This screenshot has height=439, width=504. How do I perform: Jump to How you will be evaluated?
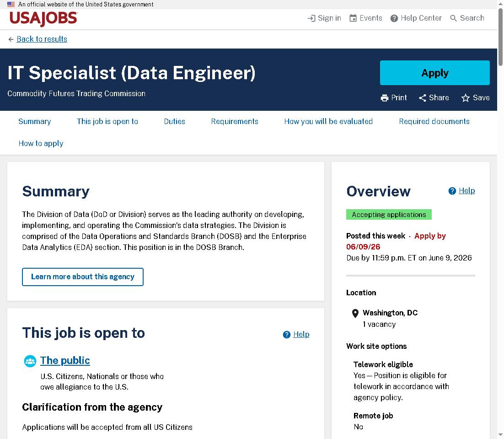[x=328, y=122]
